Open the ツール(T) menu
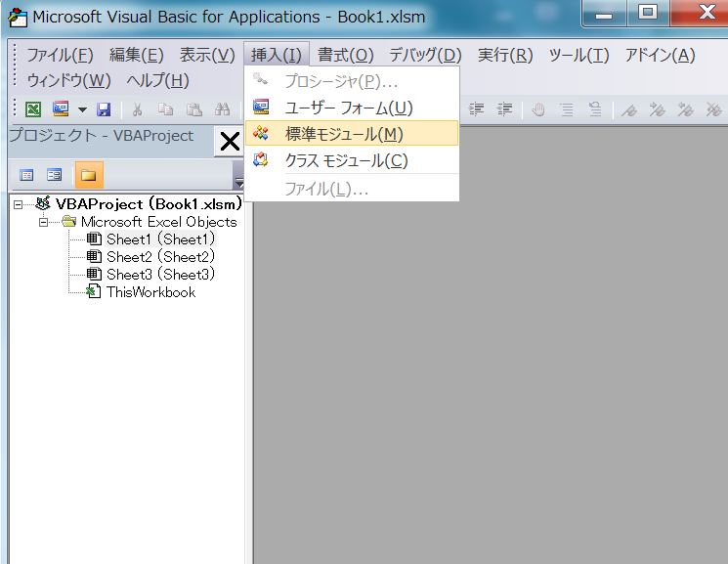This screenshot has width=728, height=564. click(578, 56)
